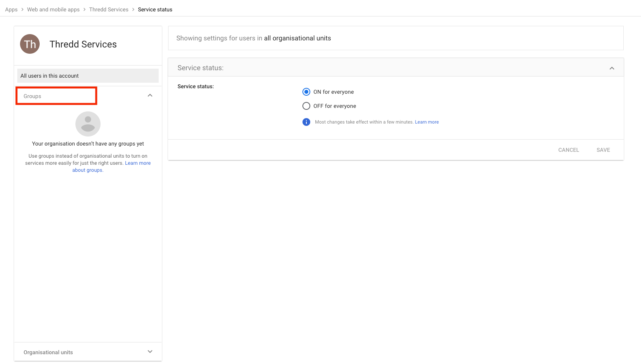Collapse the Groups section chevron
Image resolution: width=641 pixels, height=364 pixels.
150,96
